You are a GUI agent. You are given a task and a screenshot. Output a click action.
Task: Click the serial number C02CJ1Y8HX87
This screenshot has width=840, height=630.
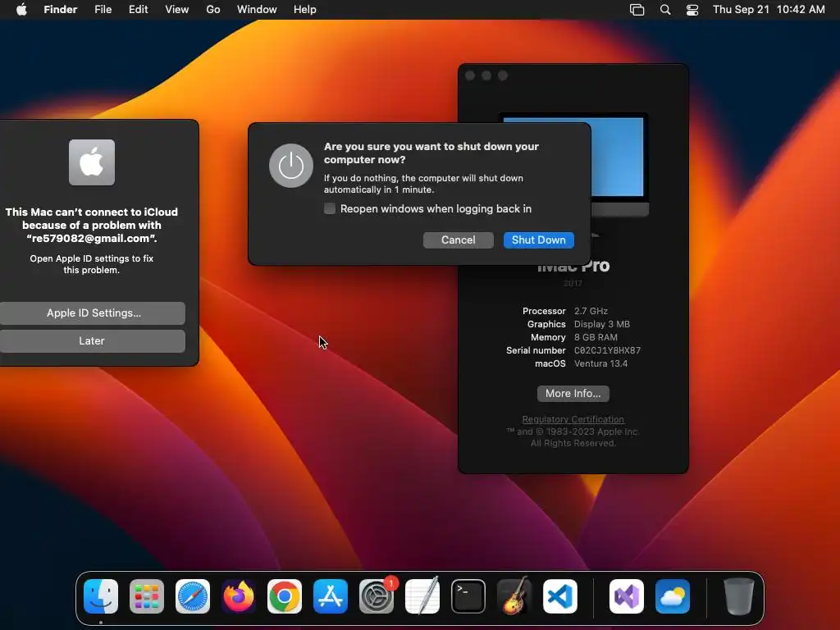click(608, 350)
